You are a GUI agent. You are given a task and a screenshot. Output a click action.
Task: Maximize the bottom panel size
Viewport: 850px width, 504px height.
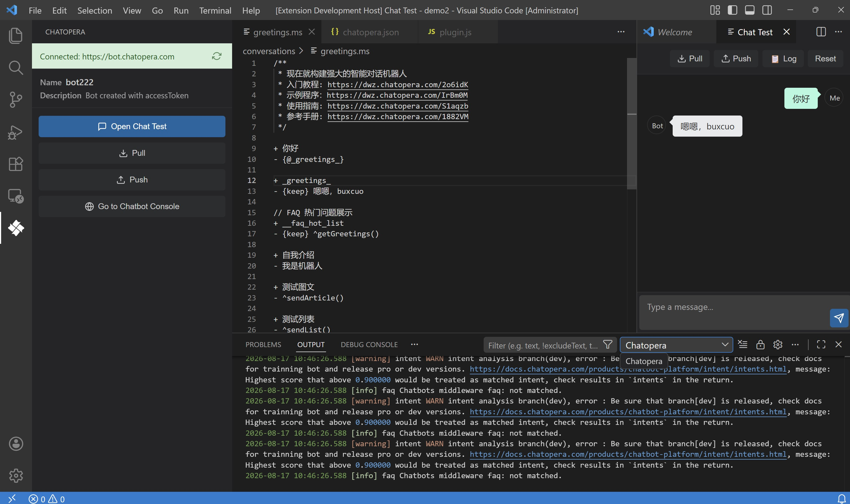point(821,345)
